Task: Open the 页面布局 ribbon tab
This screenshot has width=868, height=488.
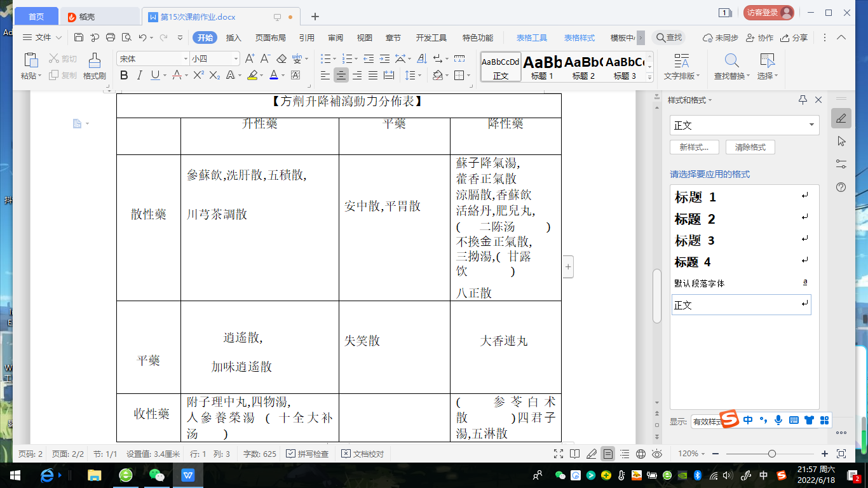Action: pyautogui.click(x=271, y=37)
